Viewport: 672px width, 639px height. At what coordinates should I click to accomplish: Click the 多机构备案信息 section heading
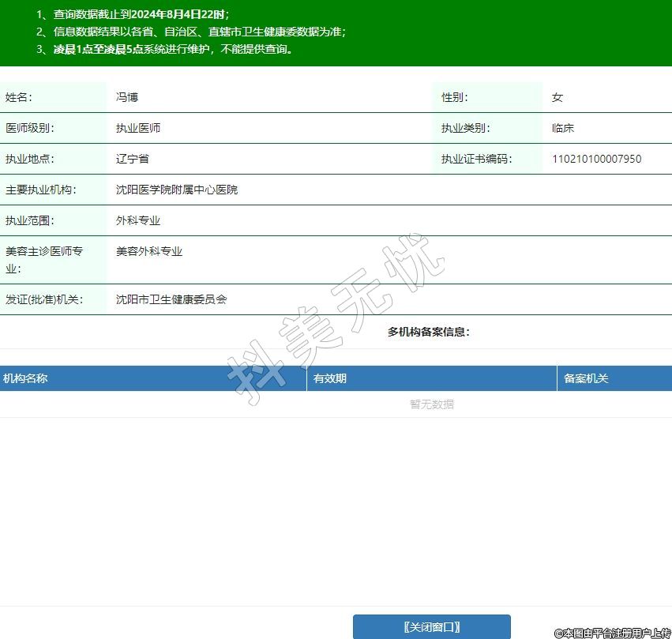pyautogui.click(x=429, y=332)
